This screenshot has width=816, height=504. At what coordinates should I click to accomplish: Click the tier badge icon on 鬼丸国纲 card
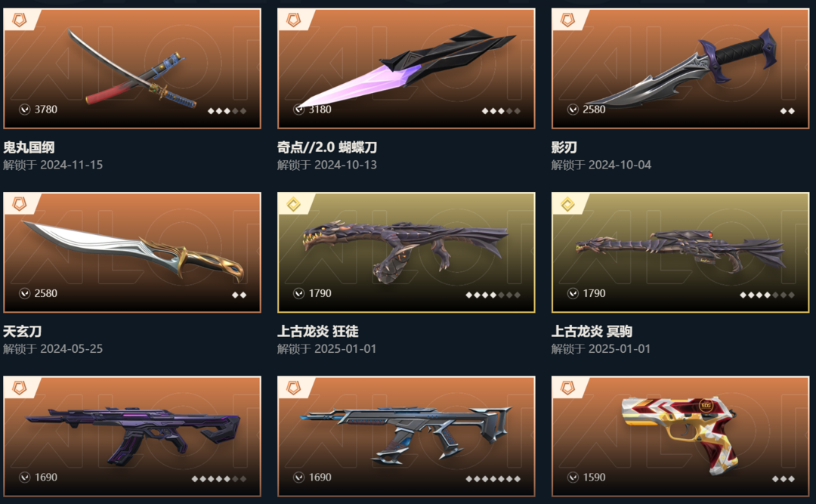pyautogui.click(x=19, y=20)
